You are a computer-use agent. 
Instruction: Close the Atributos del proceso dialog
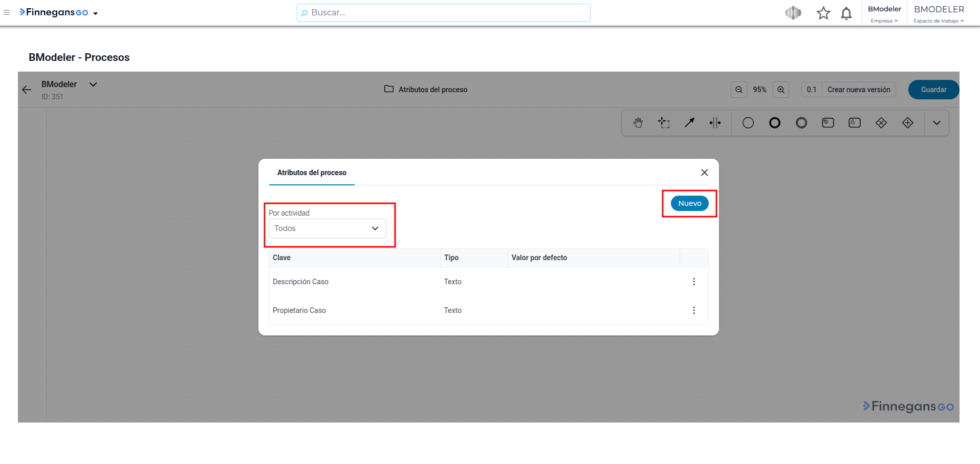tap(705, 173)
